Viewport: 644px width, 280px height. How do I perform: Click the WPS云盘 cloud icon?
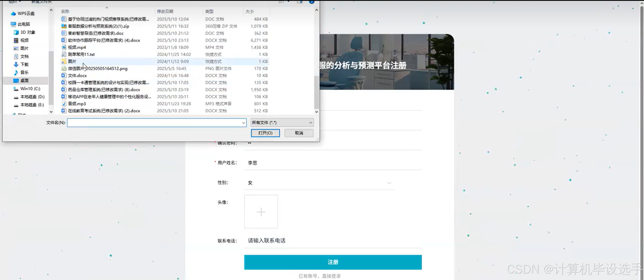click(x=13, y=13)
